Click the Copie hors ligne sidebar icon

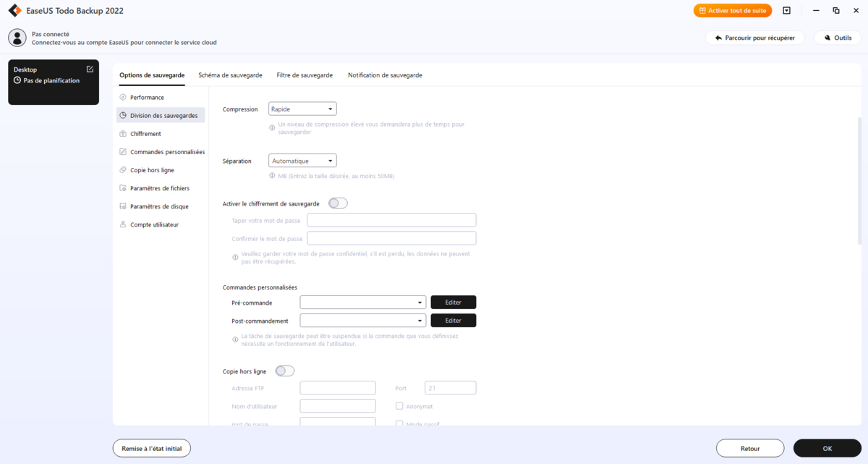point(123,170)
